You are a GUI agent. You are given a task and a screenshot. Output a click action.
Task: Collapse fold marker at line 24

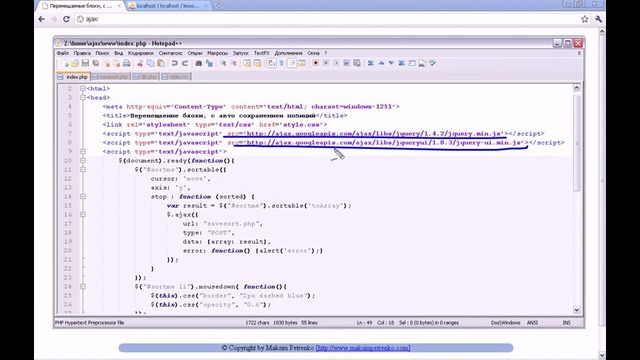83,287
